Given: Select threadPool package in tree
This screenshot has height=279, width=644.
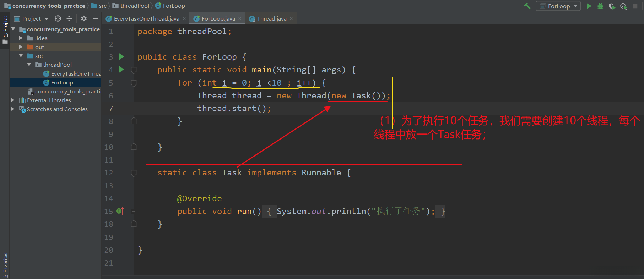Looking at the screenshot, I should [x=55, y=65].
